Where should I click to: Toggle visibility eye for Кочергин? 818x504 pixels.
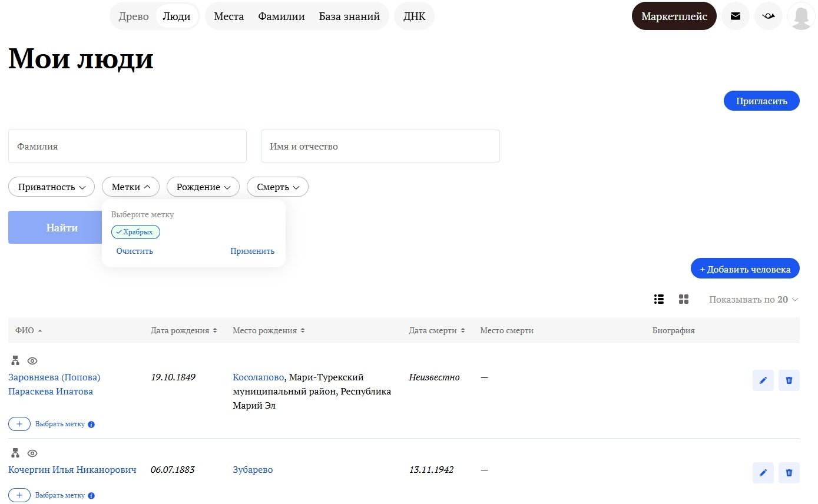coord(32,453)
